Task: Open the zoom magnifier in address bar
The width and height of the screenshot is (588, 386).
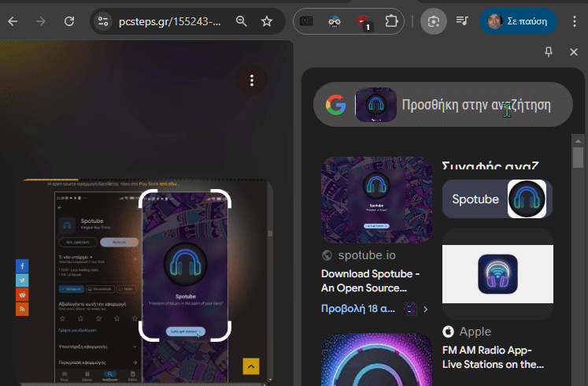Action: pos(241,21)
